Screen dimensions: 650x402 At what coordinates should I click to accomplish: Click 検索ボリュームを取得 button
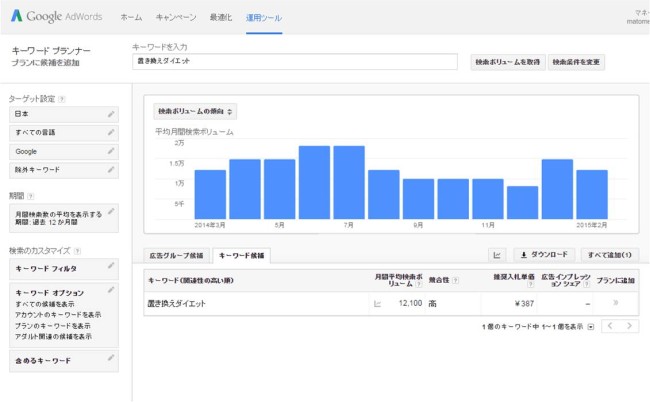[508, 62]
